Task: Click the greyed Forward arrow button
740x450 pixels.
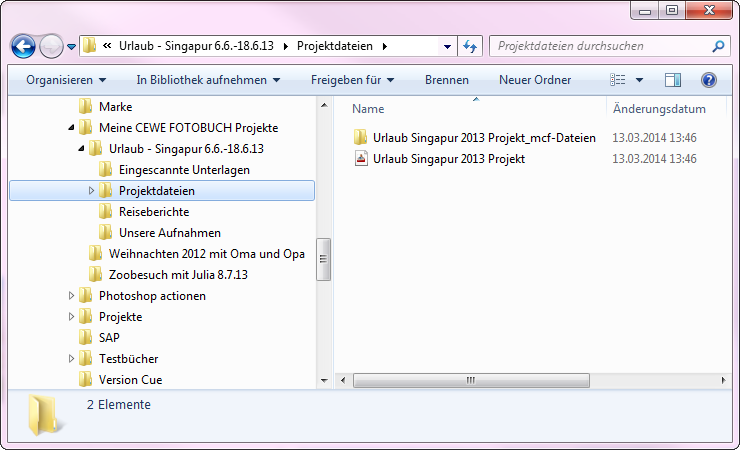Action: click(x=51, y=47)
